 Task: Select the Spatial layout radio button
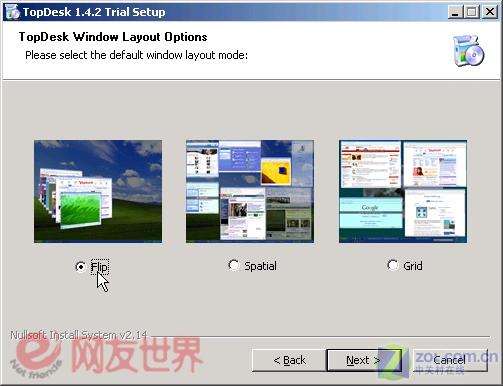coord(234,265)
